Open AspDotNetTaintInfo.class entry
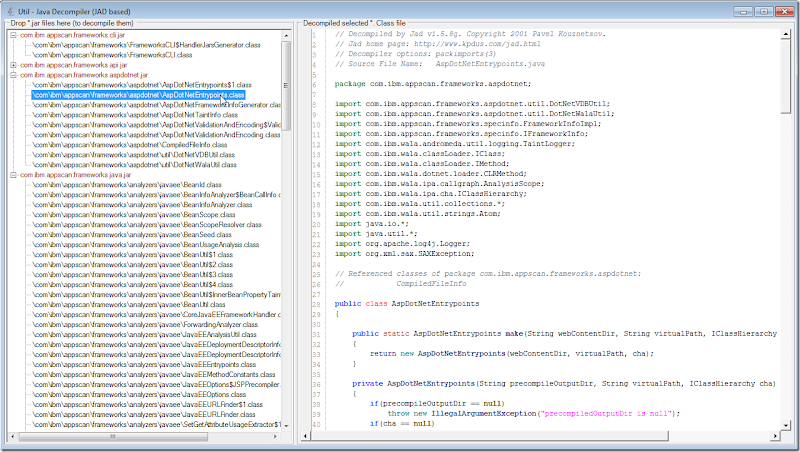This screenshot has width=800, height=452. click(135, 115)
